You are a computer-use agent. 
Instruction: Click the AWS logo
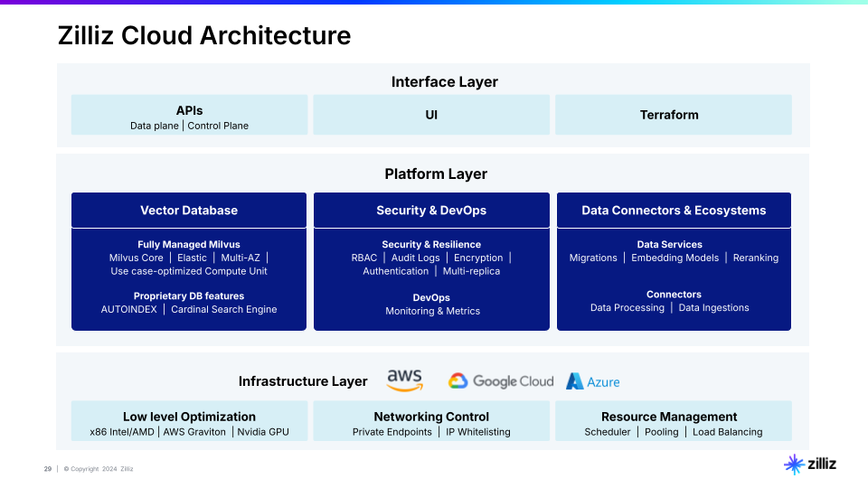tap(405, 380)
